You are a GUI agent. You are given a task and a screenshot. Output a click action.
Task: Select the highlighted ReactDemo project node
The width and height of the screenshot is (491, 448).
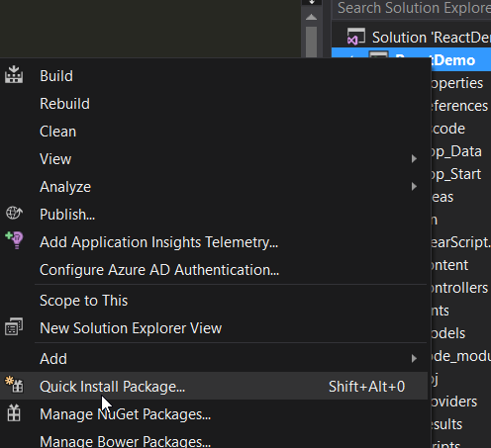[x=461, y=59]
